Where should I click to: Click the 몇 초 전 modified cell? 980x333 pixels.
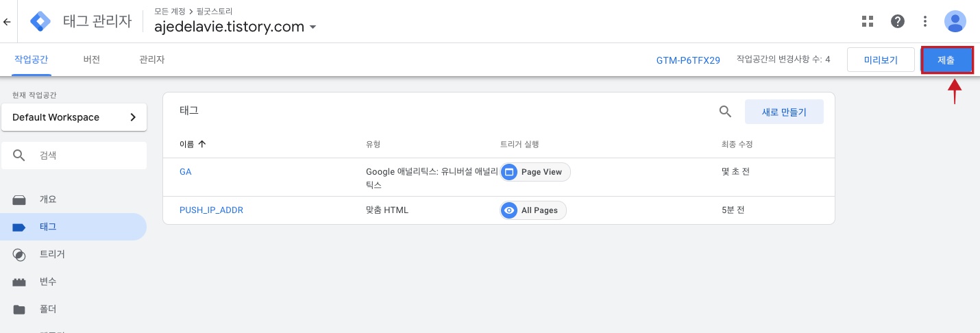pyautogui.click(x=736, y=172)
